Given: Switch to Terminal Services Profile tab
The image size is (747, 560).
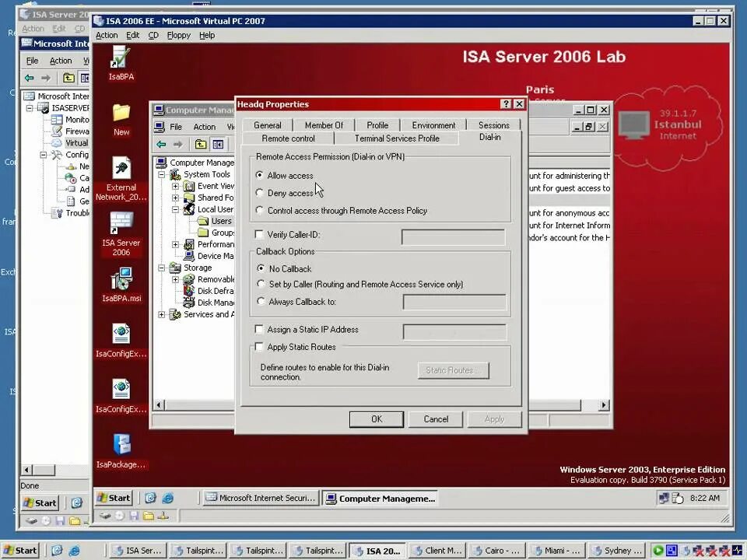Looking at the screenshot, I should click(397, 138).
